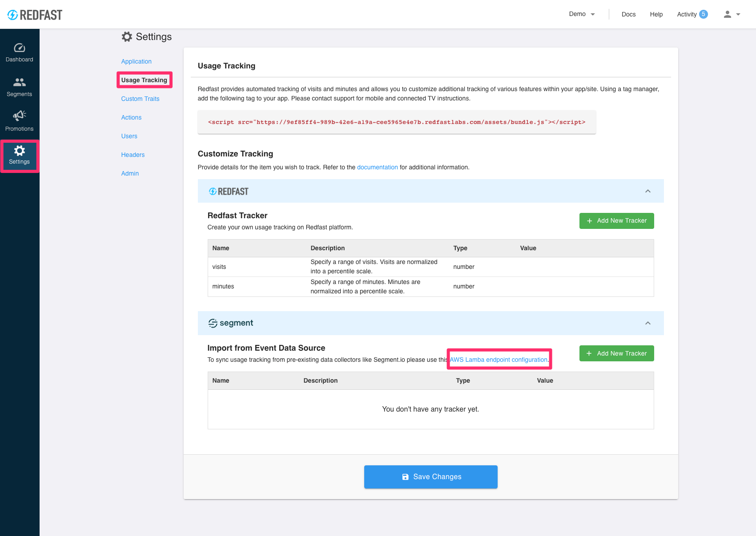Click the Activity notification badge 5

click(704, 14)
